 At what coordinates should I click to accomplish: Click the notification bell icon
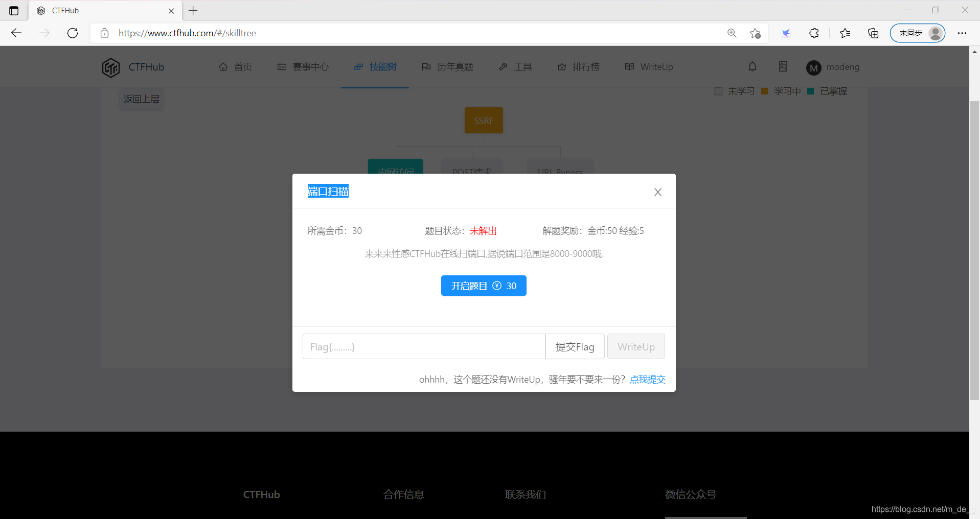point(752,66)
